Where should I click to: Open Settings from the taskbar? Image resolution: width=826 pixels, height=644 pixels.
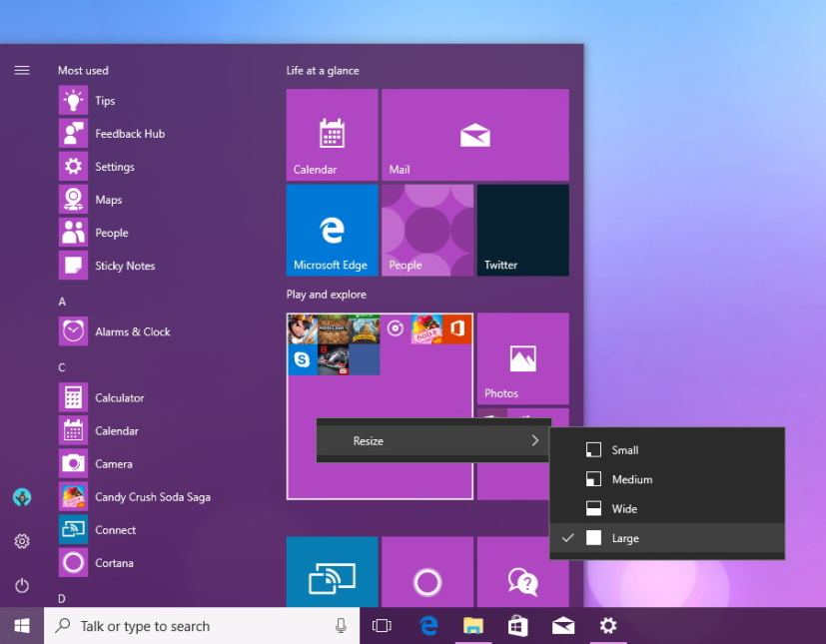coord(608,626)
